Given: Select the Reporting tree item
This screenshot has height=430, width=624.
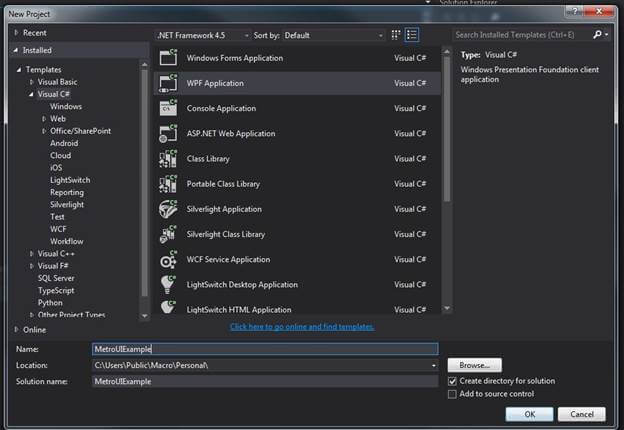Looking at the screenshot, I should [x=67, y=193].
